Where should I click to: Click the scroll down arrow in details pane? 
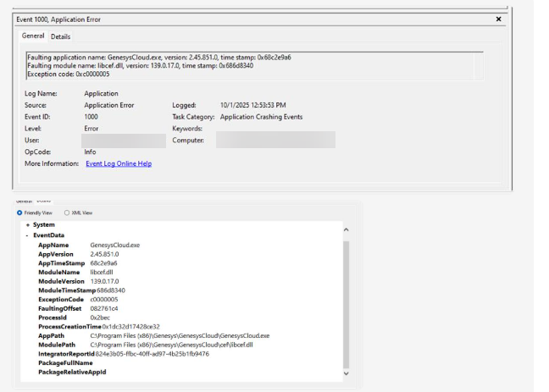point(346,373)
